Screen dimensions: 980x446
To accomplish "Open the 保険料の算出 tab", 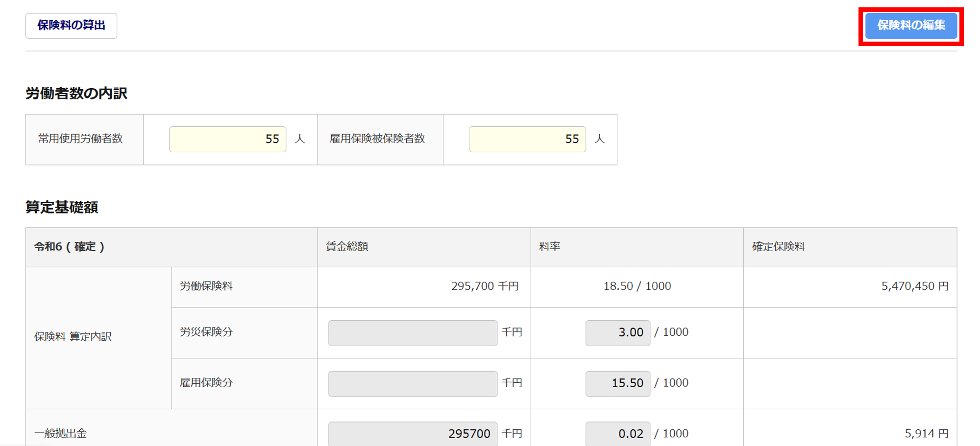I will (71, 25).
